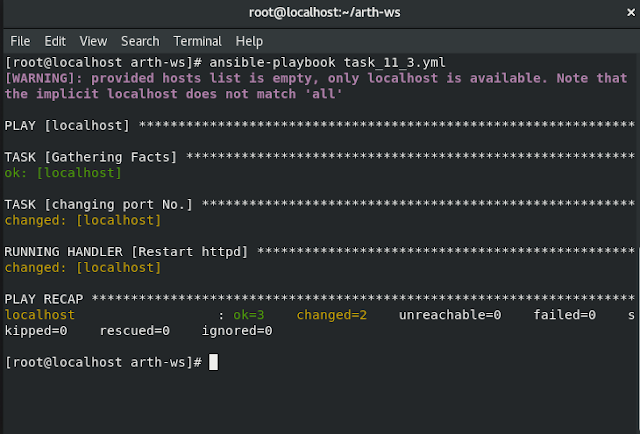Viewport: 640px width, 434px height.
Task: Open the Edit menu
Action: point(55,41)
